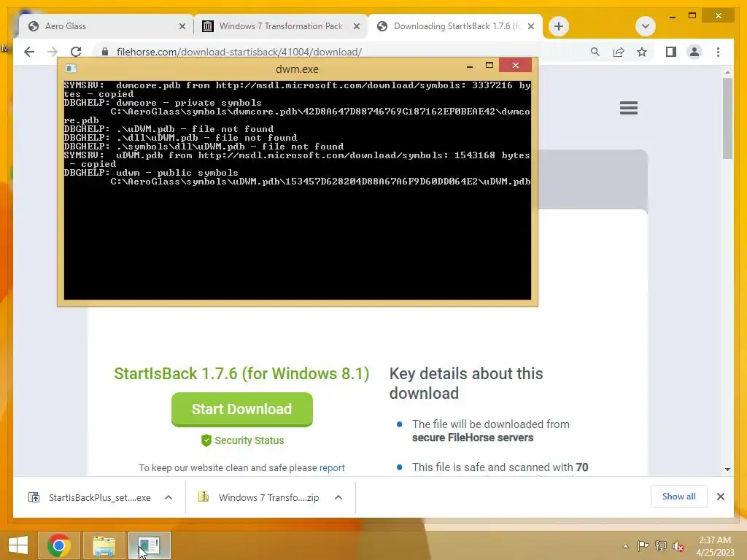Click the Start Download button
Screen dimensions: 747x560
pos(242,410)
